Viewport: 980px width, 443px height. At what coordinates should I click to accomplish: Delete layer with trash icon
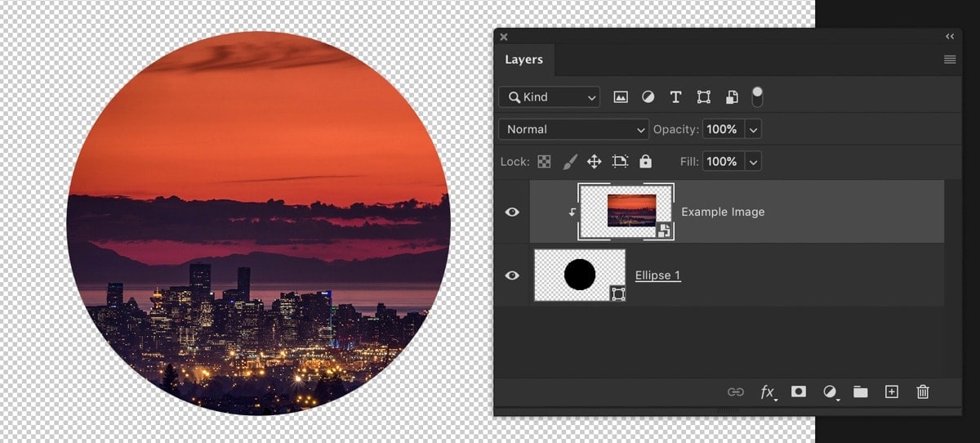click(x=923, y=392)
